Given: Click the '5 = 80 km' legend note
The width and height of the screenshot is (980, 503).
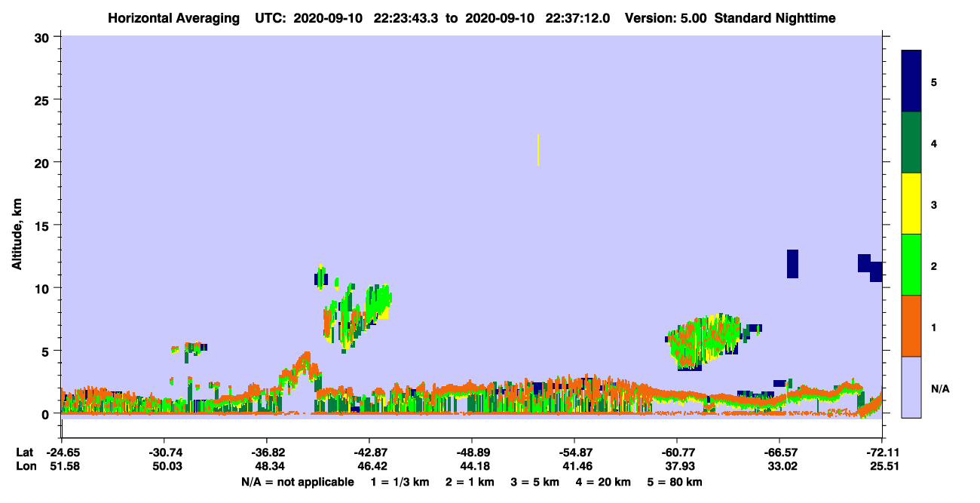Looking at the screenshot, I should click(x=674, y=482).
